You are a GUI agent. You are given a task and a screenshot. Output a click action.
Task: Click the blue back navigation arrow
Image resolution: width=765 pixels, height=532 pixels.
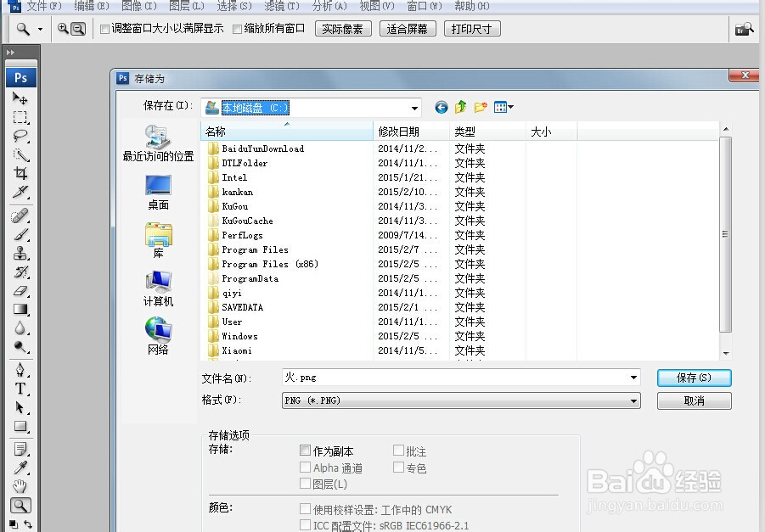[441, 107]
